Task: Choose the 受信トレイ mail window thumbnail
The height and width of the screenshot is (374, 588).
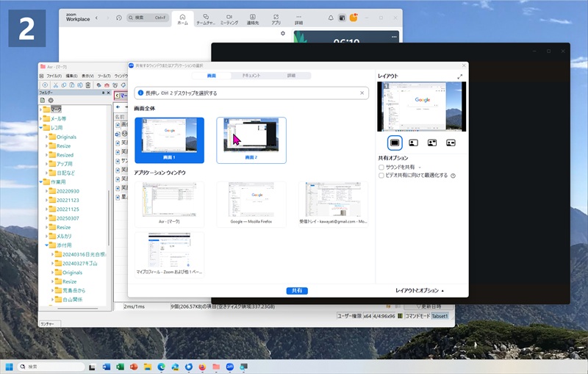Action: (333, 204)
